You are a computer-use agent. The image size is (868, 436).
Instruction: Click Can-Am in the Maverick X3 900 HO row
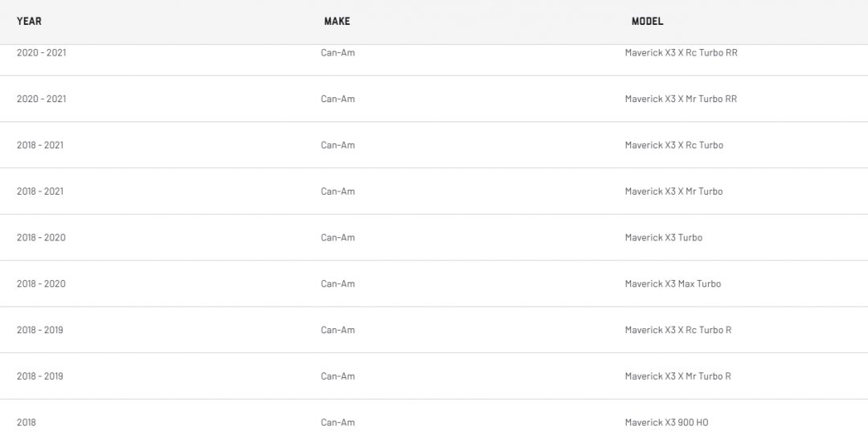[x=338, y=423]
